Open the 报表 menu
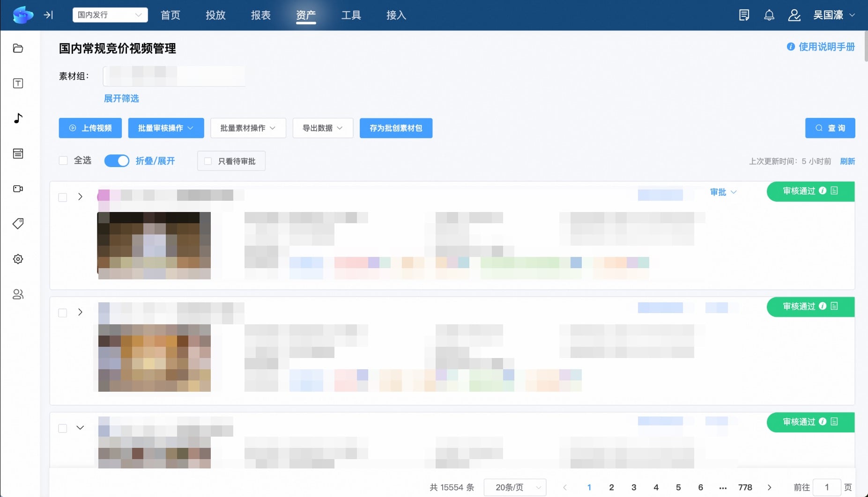 [x=260, y=15]
